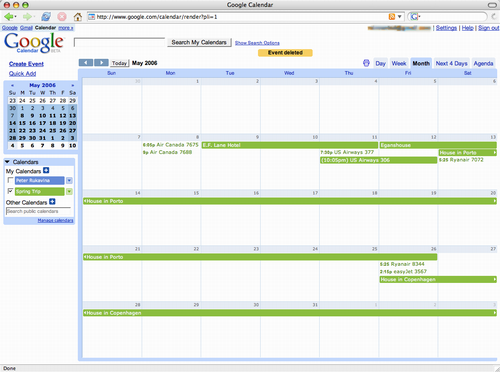The width and height of the screenshot is (500, 372).
Task: Click the print calendar icon
Action: coord(366,63)
